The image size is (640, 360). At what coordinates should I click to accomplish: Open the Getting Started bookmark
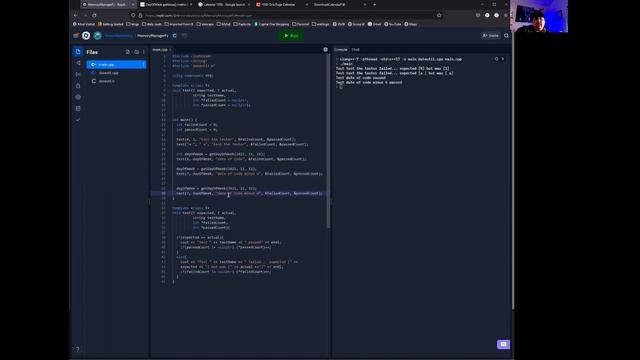111,24
